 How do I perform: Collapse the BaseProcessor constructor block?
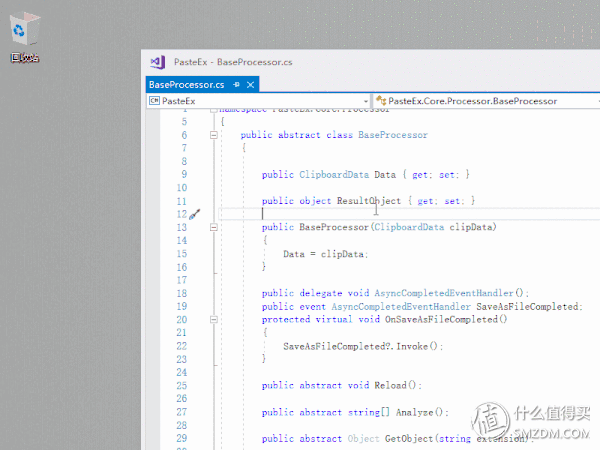(214, 228)
